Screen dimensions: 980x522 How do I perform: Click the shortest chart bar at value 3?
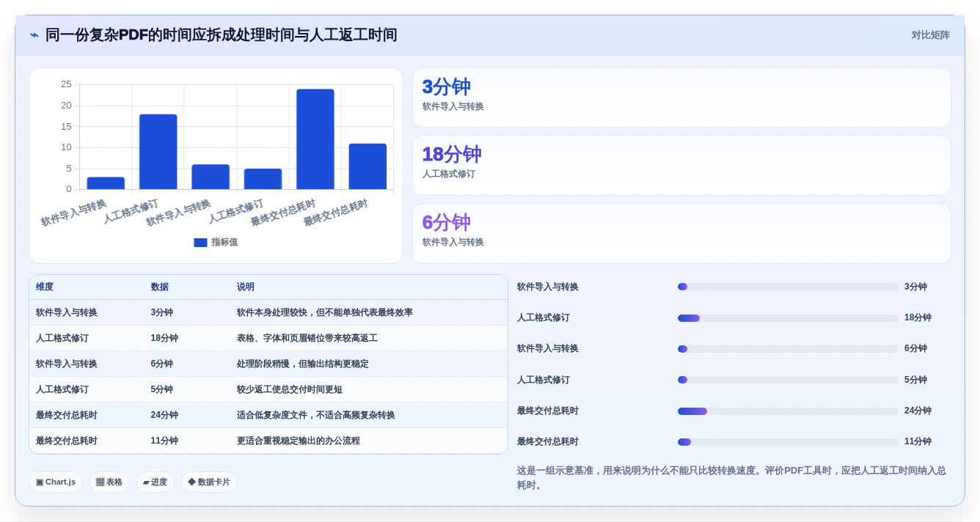pyautogui.click(x=106, y=183)
